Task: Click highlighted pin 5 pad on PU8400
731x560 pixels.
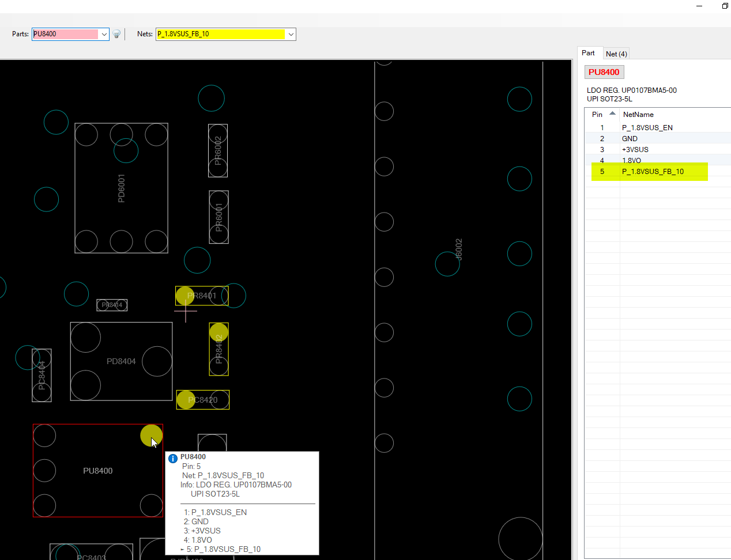Action: click(x=151, y=436)
